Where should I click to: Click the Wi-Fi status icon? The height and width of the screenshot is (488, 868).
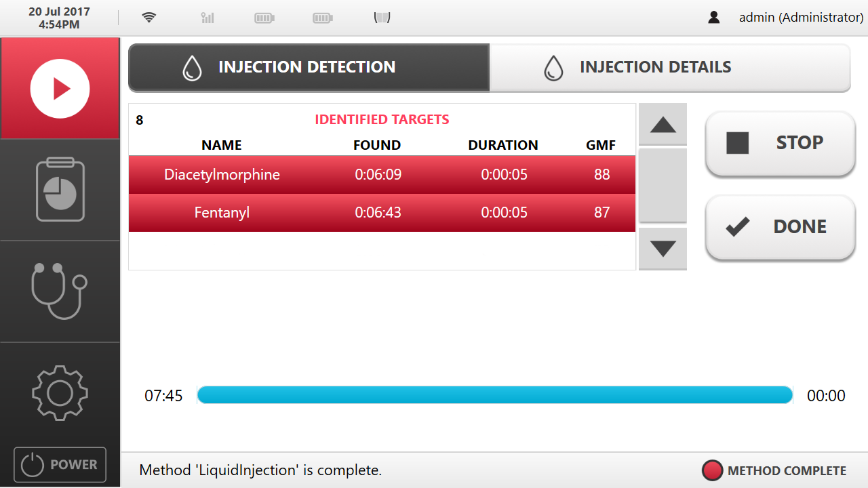[149, 18]
